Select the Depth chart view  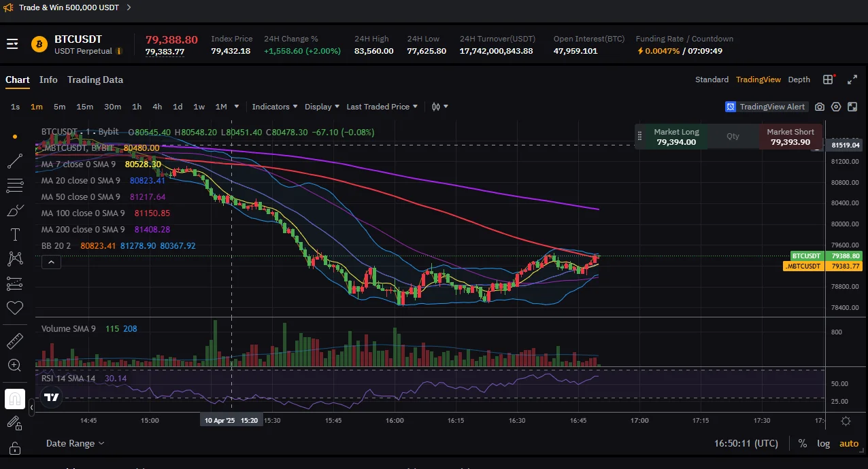(799, 80)
